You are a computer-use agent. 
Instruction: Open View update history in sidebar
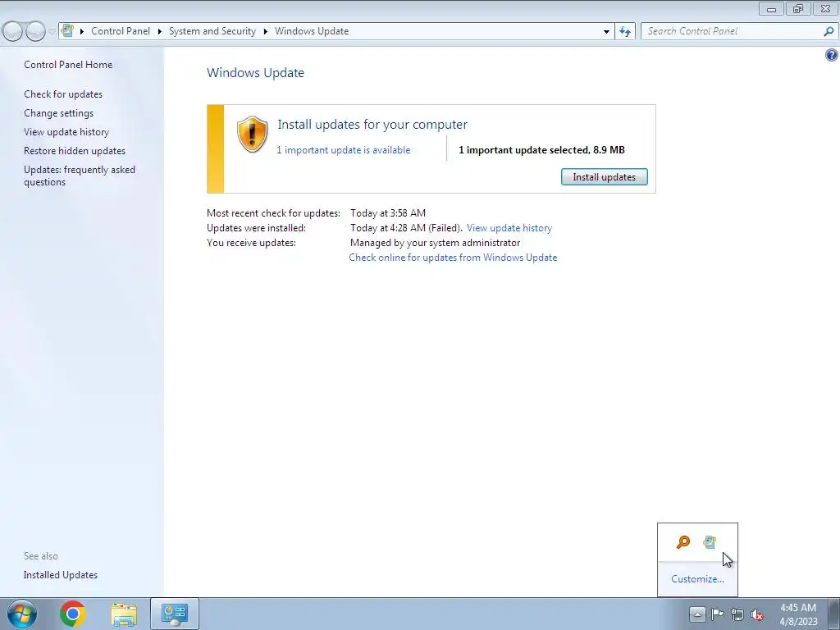[x=66, y=132]
